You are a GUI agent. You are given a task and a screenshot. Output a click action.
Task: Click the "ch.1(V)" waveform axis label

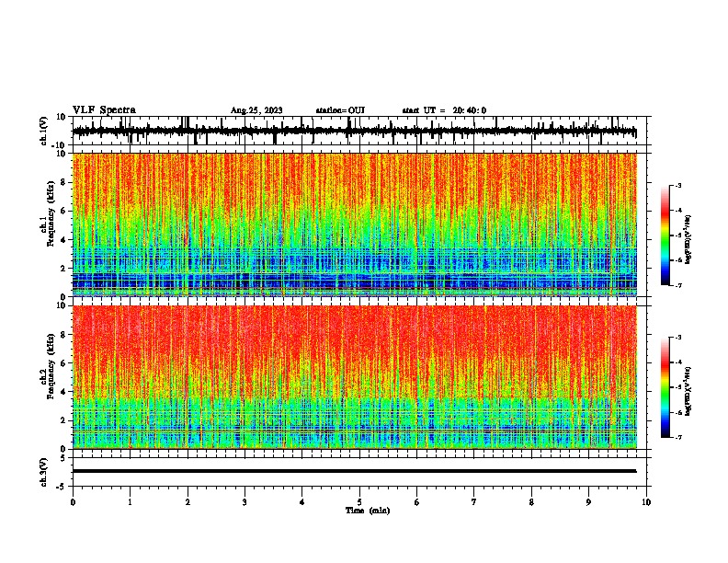click(43, 131)
